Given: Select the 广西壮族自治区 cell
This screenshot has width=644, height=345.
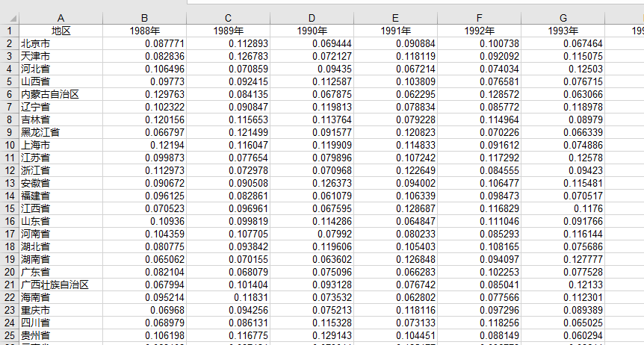Looking at the screenshot, I should tap(61, 285).
